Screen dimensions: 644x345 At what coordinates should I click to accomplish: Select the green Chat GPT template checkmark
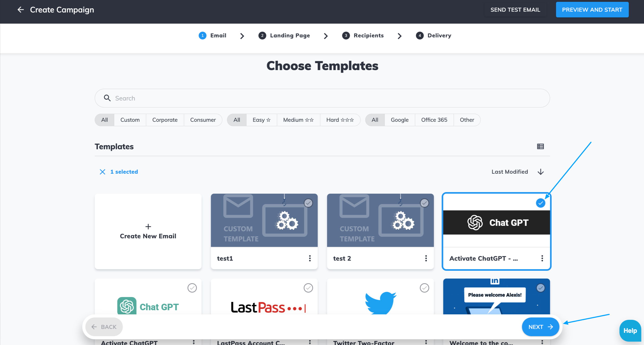pyautogui.click(x=192, y=288)
